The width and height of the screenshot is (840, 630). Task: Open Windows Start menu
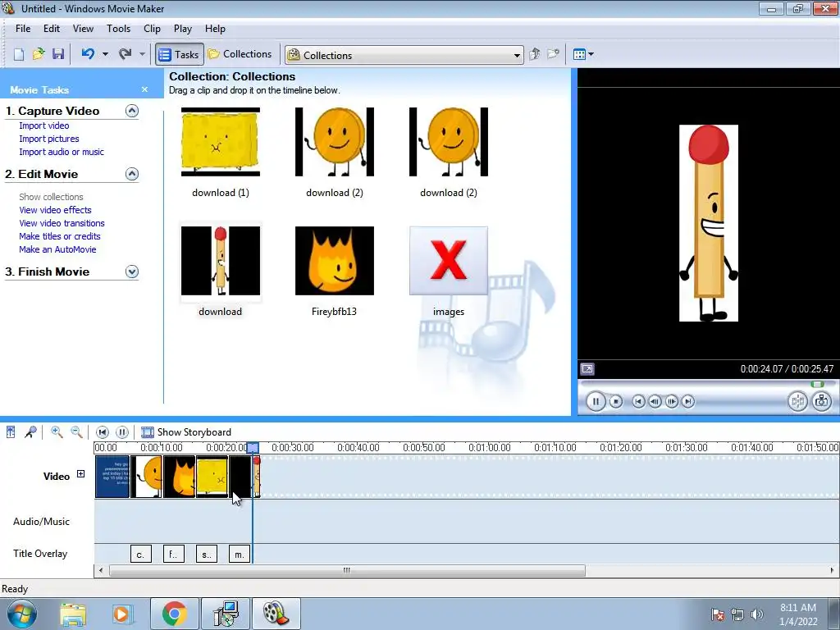tap(21, 614)
